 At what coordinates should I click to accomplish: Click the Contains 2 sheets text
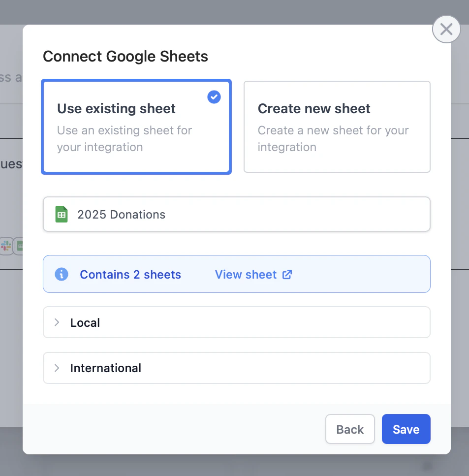tap(130, 275)
